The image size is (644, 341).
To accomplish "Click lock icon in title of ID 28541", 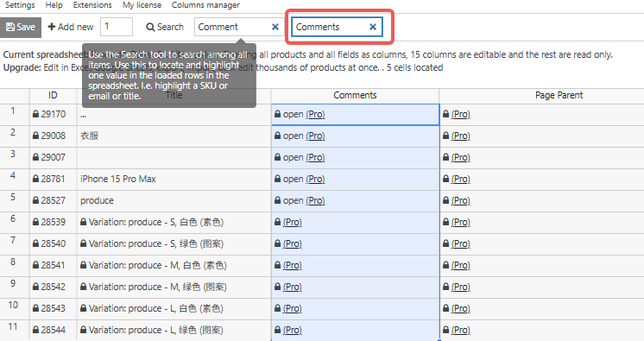I will click(84, 265).
